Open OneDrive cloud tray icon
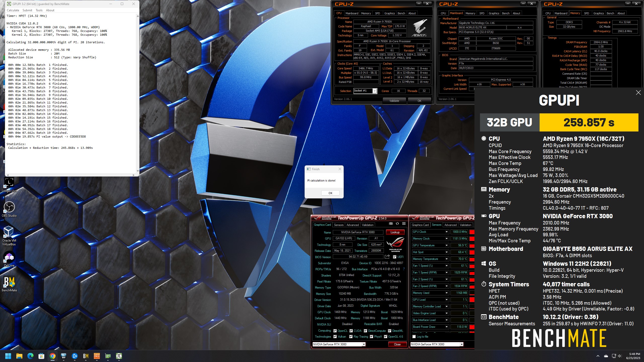This screenshot has width=644, height=362. [606, 356]
